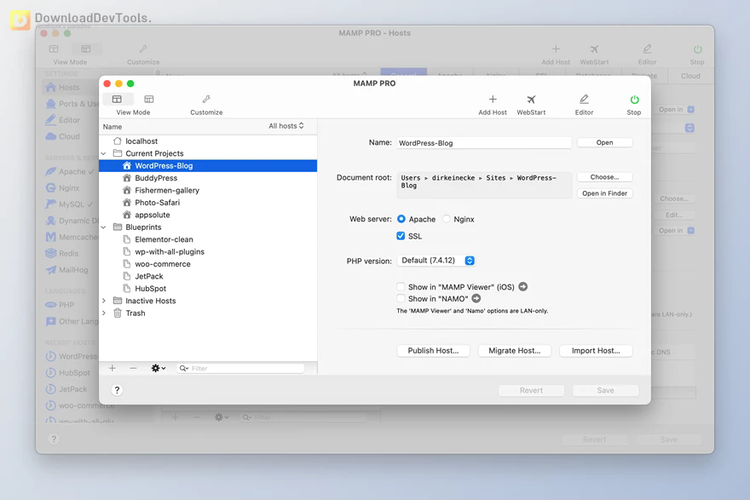The image size is (750, 500).
Task: Click the Customize wrench icon in front toolbar
Action: 206,99
